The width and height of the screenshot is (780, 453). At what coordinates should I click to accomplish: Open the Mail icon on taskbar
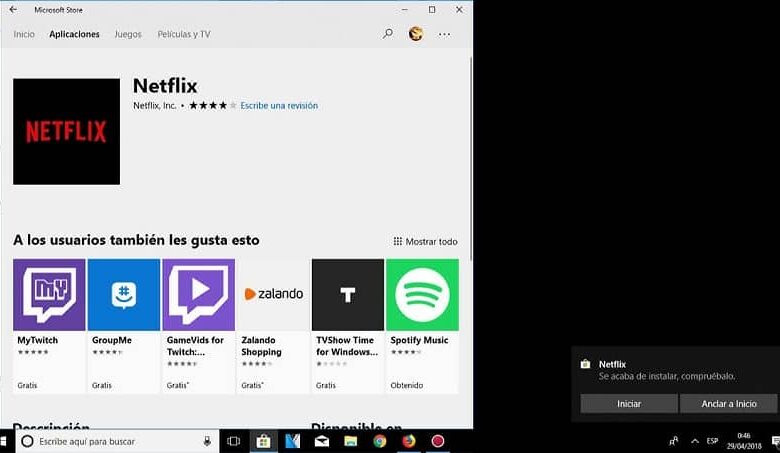tap(322, 441)
